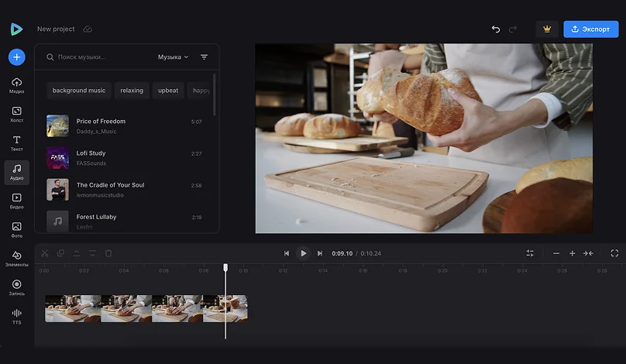The width and height of the screenshot is (626, 364).
Task: Open the Видео stock panel
Action: click(x=17, y=201)
